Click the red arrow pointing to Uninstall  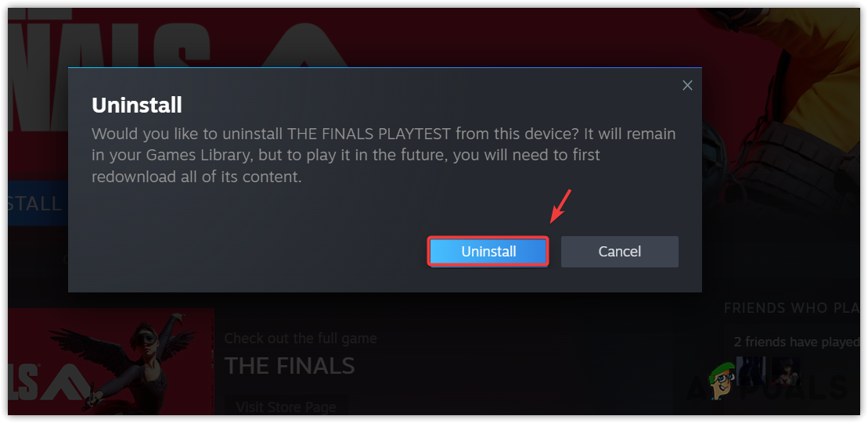(560, 206)
